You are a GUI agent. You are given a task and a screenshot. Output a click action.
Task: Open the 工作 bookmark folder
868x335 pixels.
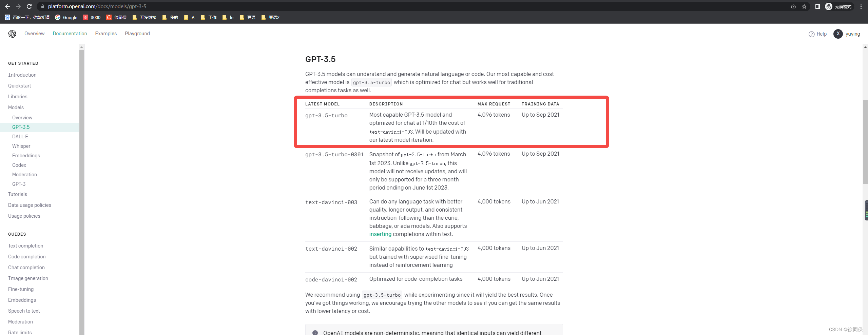[209, 17]
